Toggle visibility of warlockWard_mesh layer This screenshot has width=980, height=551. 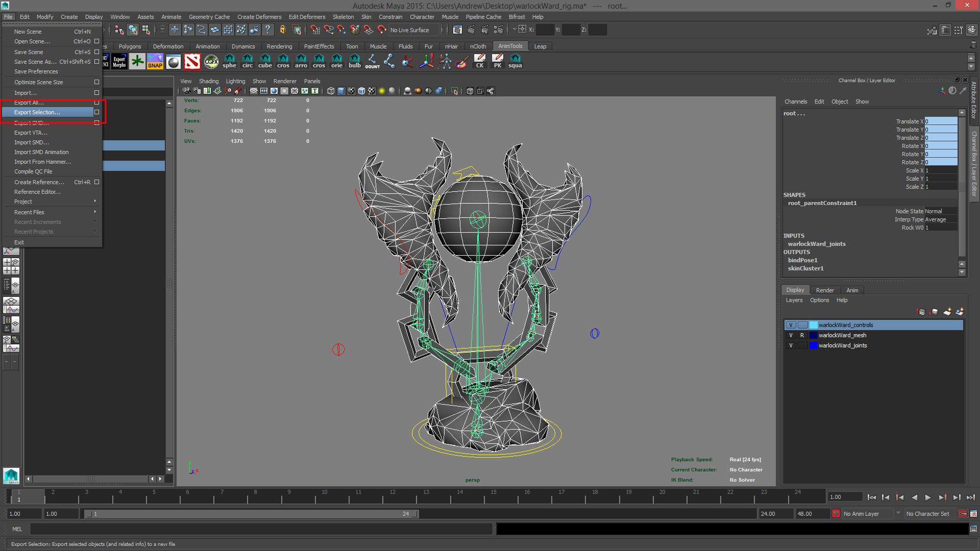[x=791, y=335]
